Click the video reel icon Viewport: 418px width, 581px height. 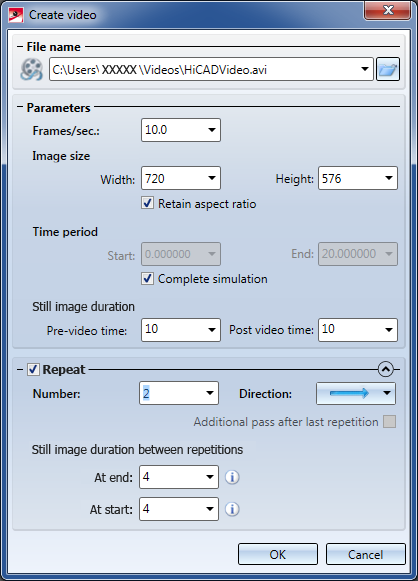pos(31,69)
